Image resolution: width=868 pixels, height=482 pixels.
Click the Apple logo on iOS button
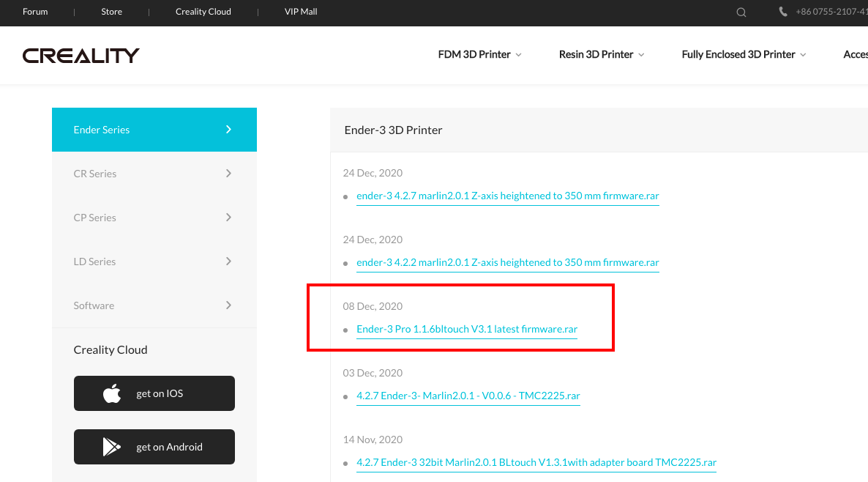pyautogui.click(x=112, y=393)
